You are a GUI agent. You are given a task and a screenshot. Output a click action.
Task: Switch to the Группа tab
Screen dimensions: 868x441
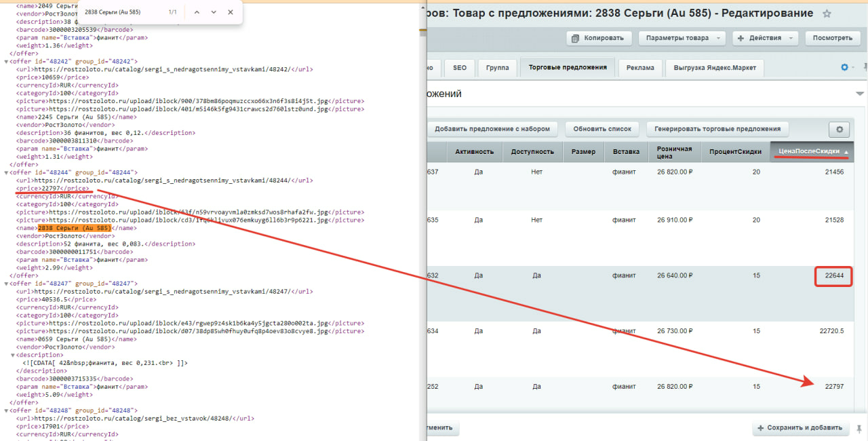click(496, 68)
